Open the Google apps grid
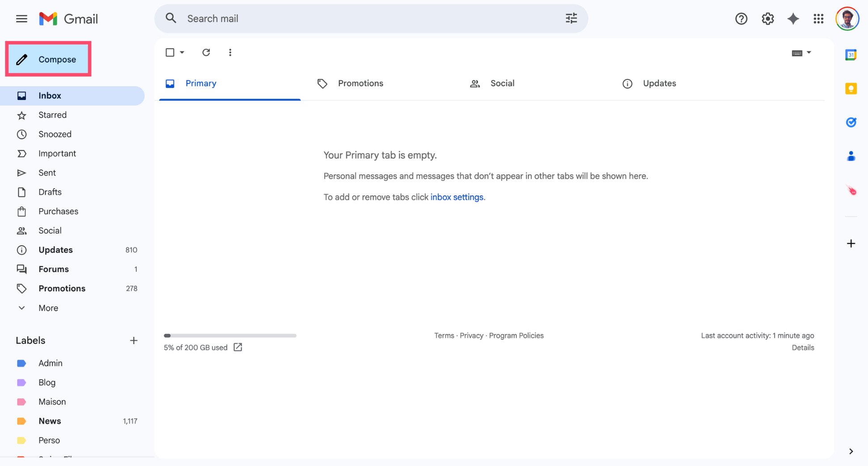This screenshot has width=868, height=466. [x=818, y=18]
